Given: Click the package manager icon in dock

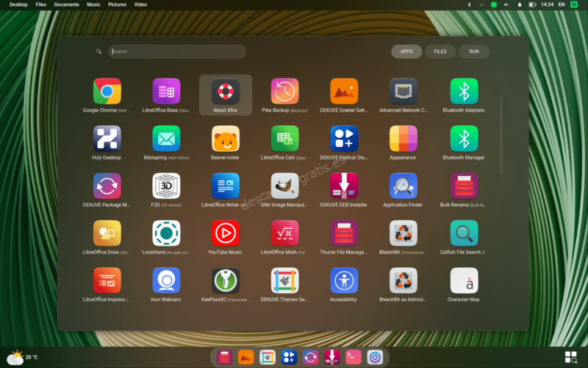Looking at the screenshot, I should point(310,357).
